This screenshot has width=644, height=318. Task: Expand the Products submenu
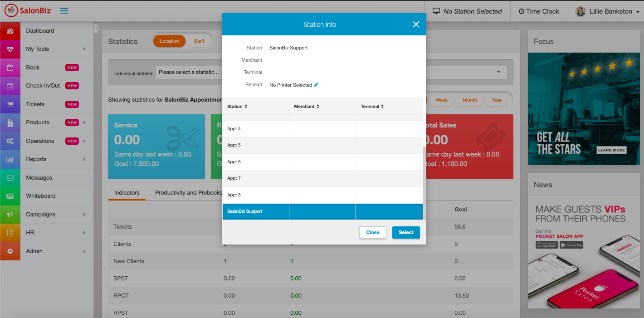pos(84,122)
